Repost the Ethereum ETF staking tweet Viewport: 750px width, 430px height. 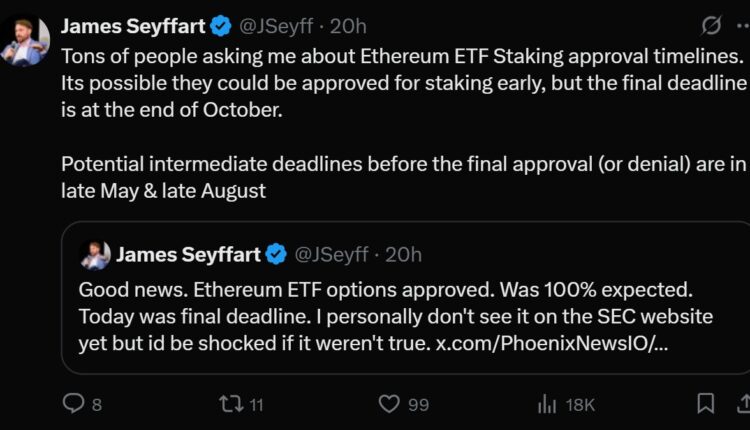(x=229, y=404)
